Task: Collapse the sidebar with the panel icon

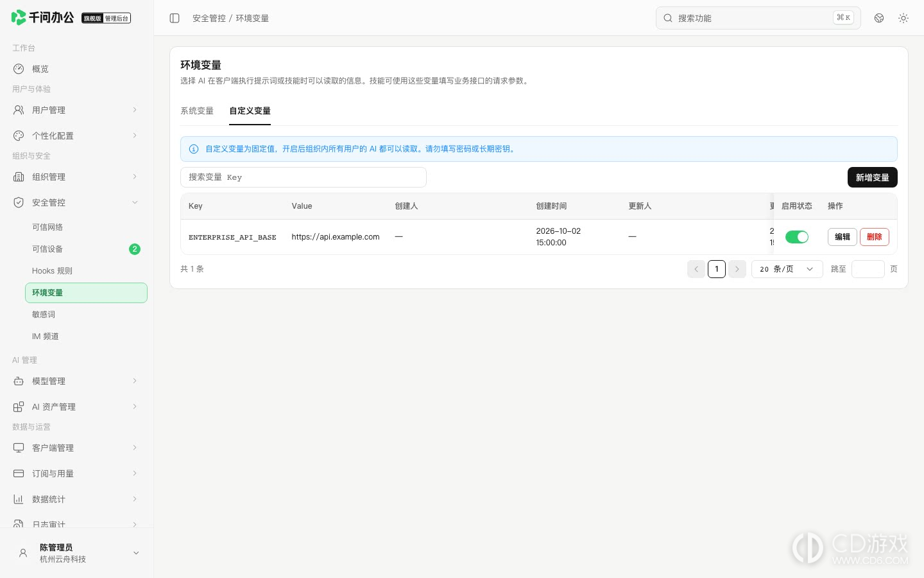Action: [x=175, y=18]
